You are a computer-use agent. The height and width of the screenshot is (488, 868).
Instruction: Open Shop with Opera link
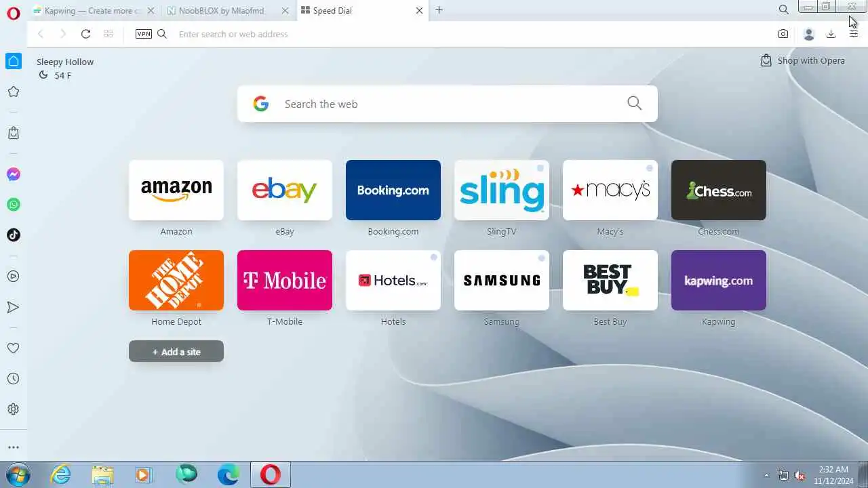(803, 60)
